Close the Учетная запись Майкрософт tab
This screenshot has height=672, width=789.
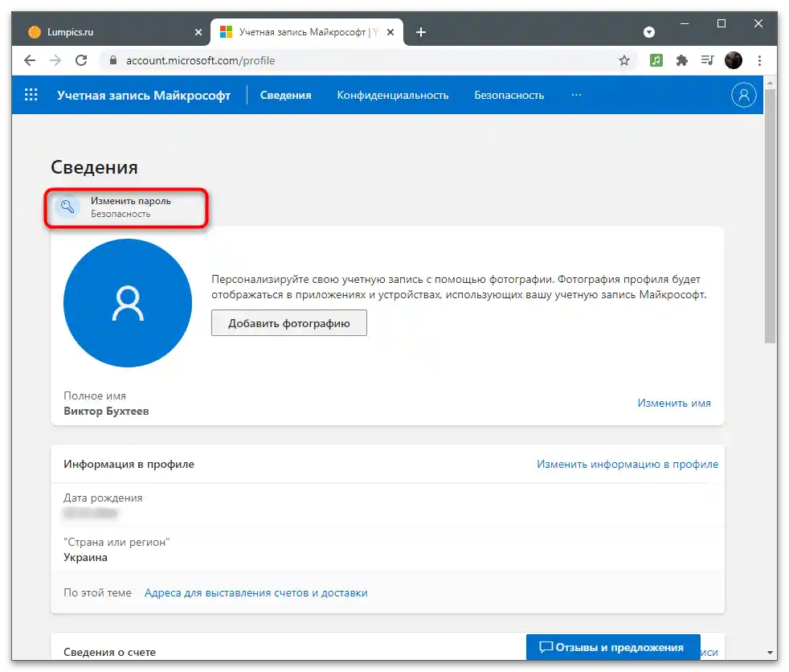pyautogui.click(x=390, y=32)
